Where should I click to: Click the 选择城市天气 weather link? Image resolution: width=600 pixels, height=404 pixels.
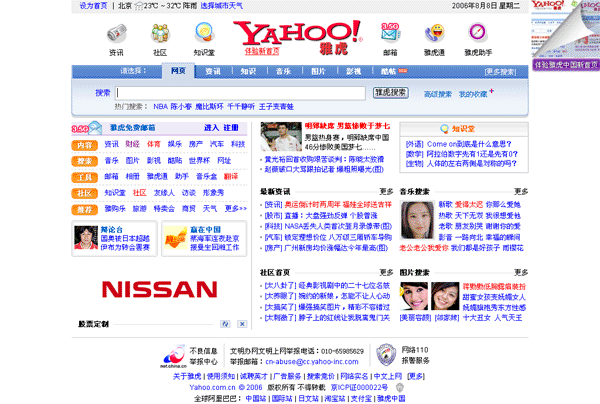[222, 6]
